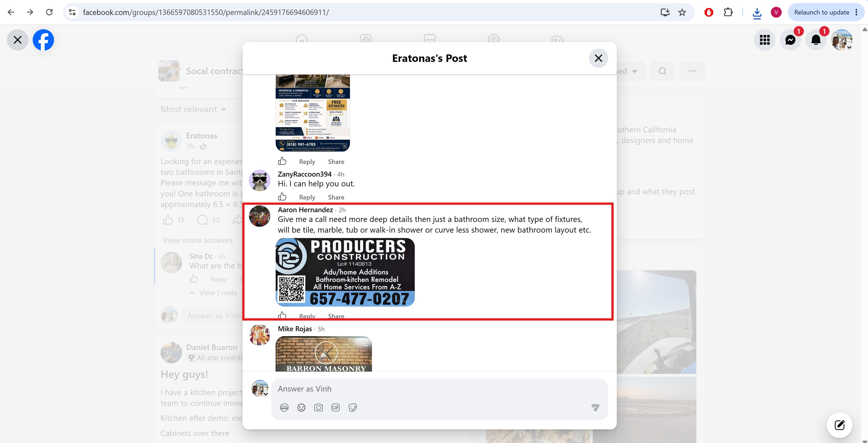The width and height of the screenshot is (868, 443).
Task: Share the flyer image comment
Action: pyautogui.click(x=336, y=162)
